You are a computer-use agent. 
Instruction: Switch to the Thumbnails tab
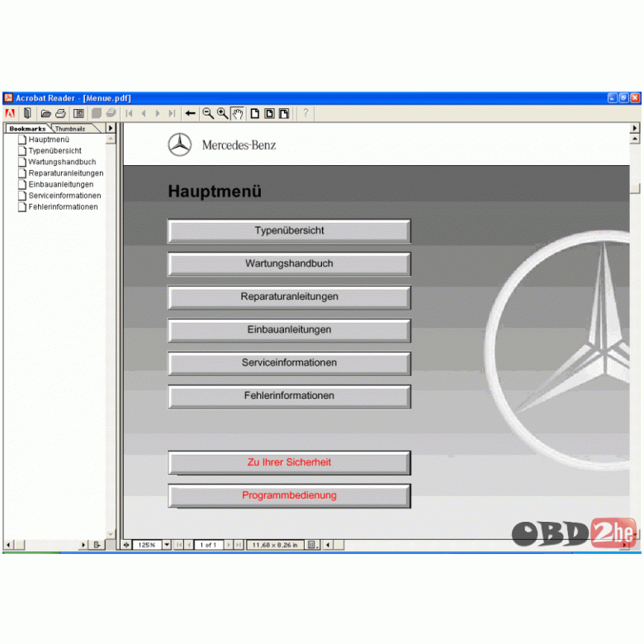71,129
